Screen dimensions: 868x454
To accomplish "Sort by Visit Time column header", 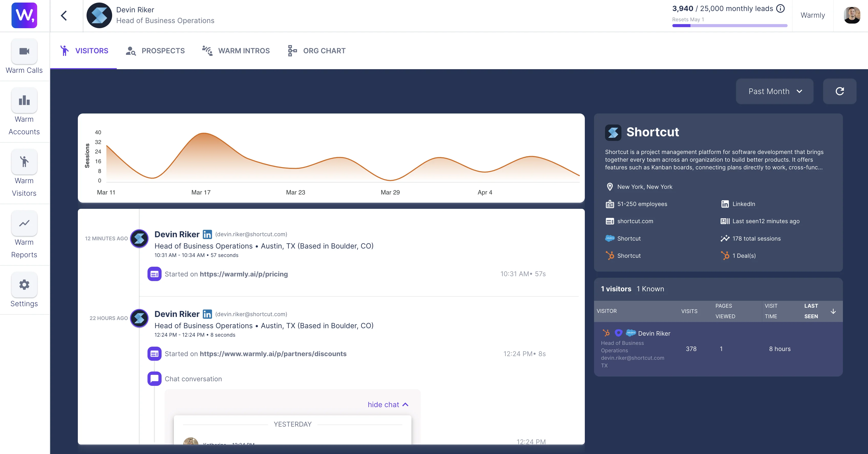I will tap(771, 311).
